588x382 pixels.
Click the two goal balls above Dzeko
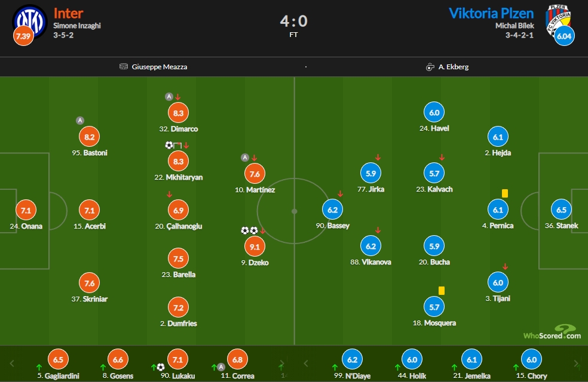tap(249, 231)
